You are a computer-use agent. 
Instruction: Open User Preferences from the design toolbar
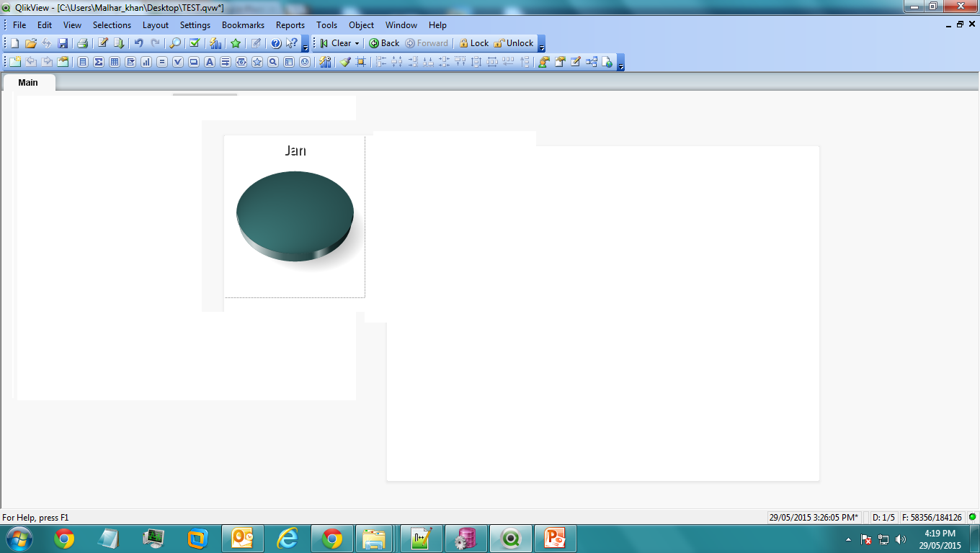(x=543, y=62)
